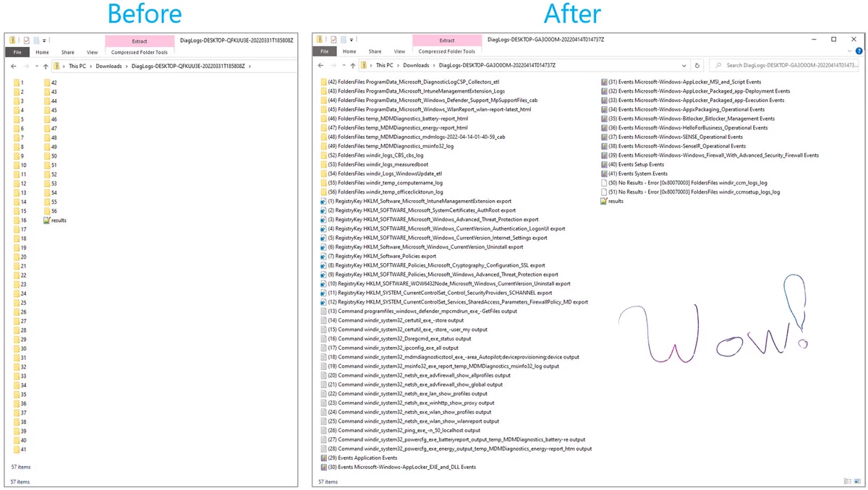The height and width of the screenshot is (490, 868).
Task: Open the Extract tab in the After window
Action: 447,40
